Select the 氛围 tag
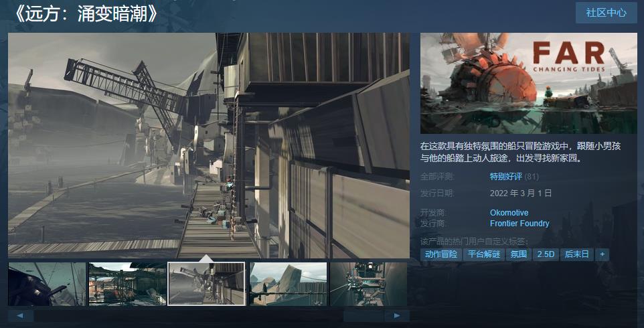Viewport: 644px width, 328px height. [x=518, y=254]
